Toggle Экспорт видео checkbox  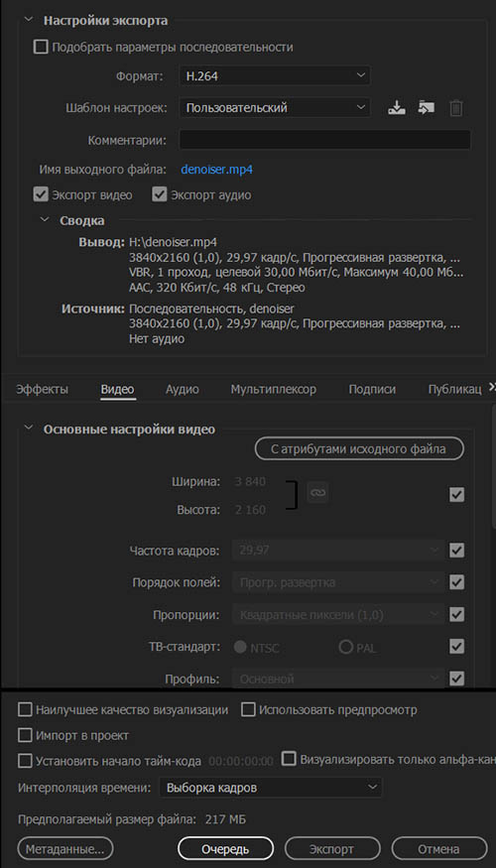point(41,194)
